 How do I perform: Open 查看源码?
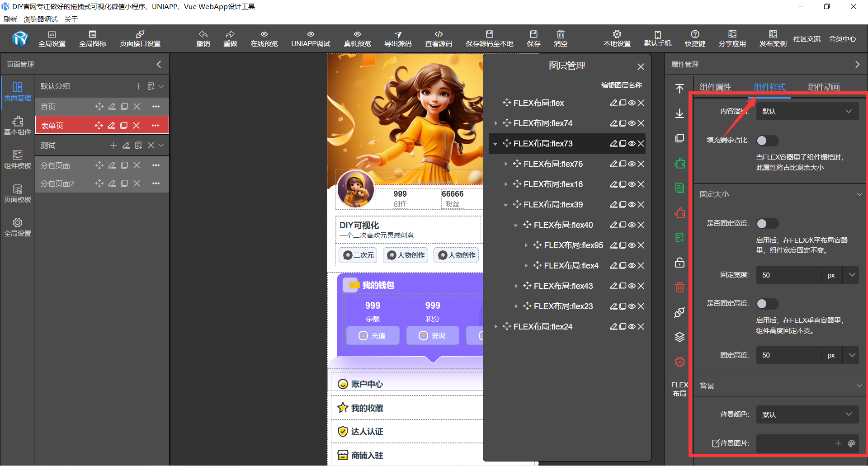point(439,39)
